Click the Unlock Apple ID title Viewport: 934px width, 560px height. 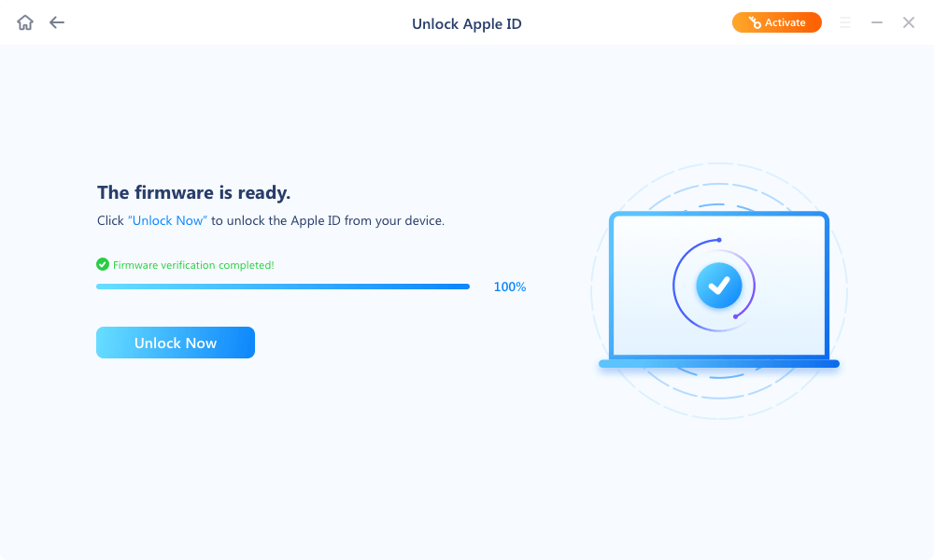(x=467, y=23)
